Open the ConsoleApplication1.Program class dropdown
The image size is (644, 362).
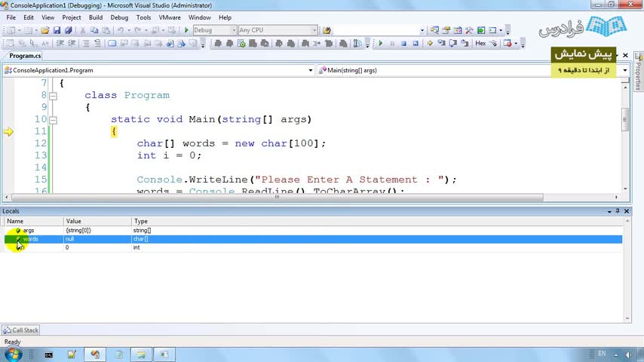click(311, 70)
